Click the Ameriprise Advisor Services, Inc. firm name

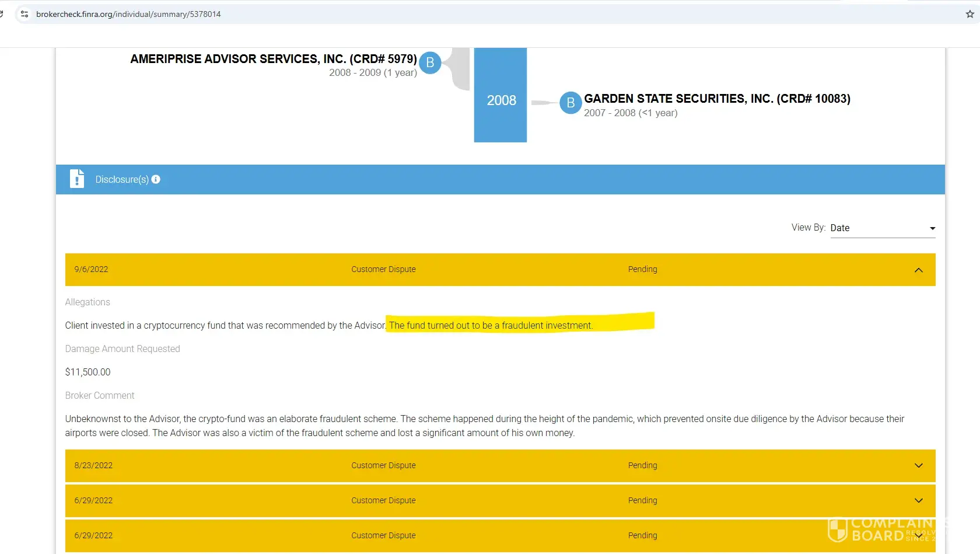tap(274, 59)
